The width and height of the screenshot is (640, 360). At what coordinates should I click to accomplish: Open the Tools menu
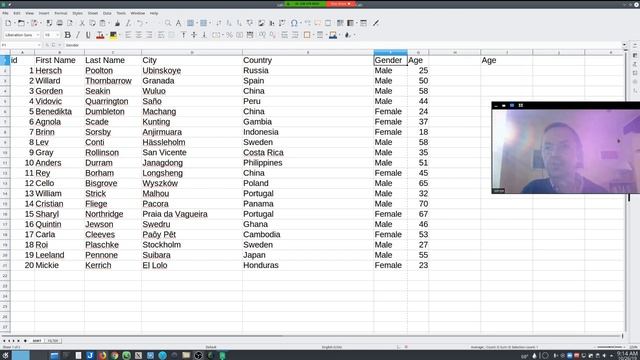(x=121, y=13)
